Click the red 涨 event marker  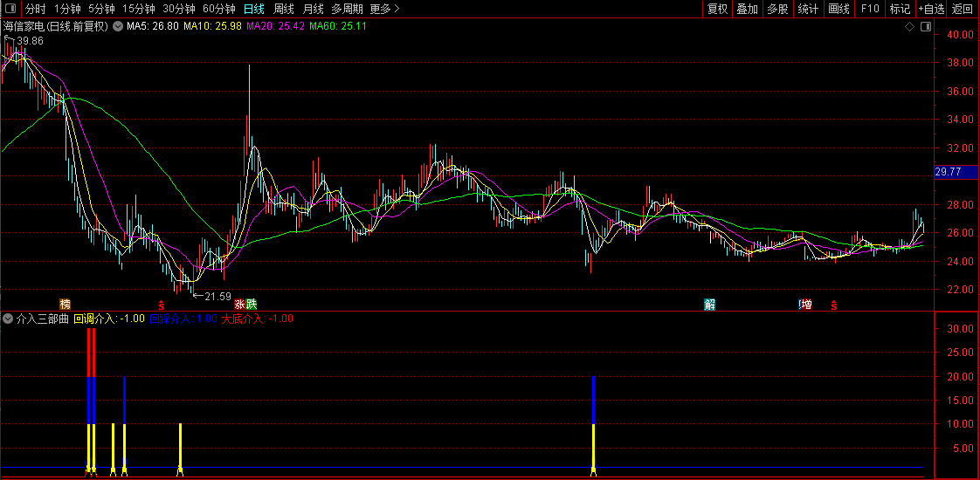239,305
